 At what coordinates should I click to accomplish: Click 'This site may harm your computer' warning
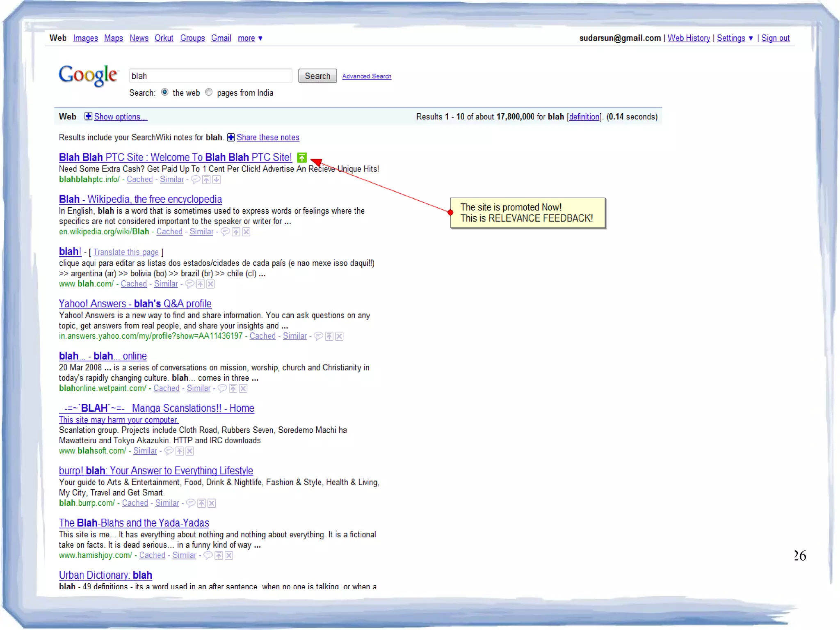[x=119, y=419]
